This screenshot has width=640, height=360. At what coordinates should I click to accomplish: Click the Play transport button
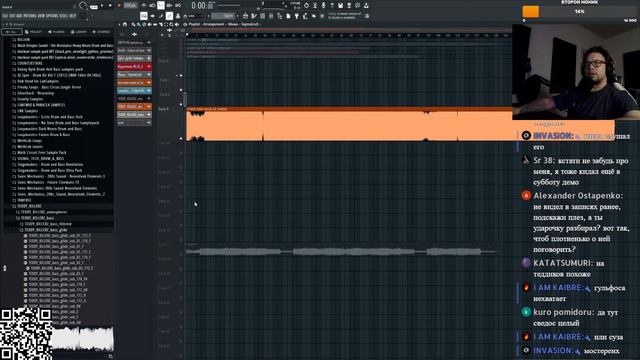[102, 5]
